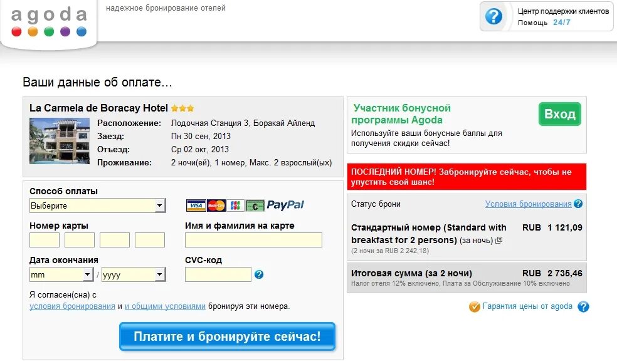The width and height of the screenshot is (617, 364).
Task: Click the check-in date Пн 30 сен, 2013
Action: (x=201, y=137)
